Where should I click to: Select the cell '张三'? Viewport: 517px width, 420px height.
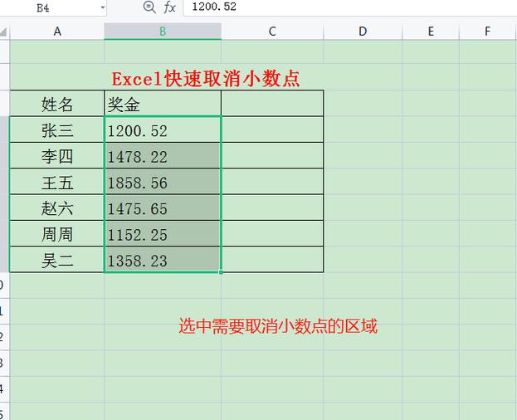click(57, 129)
